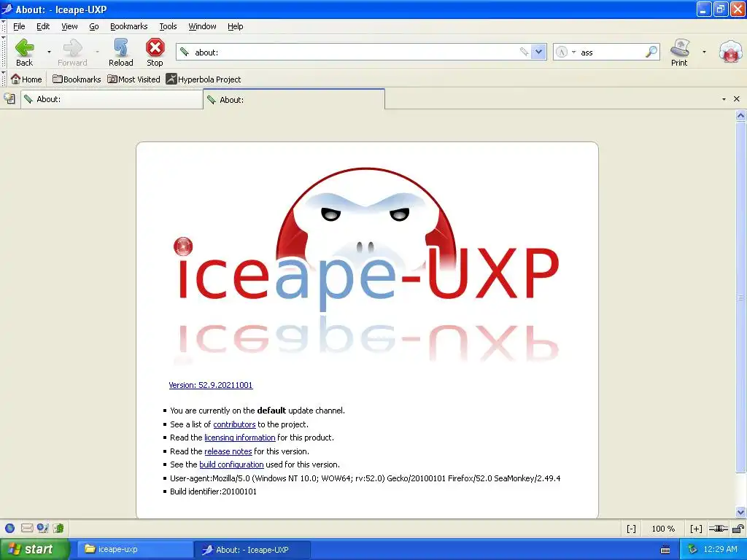Image resolution: width=747 pixels, height=560 pixels.
Task: Click the About: - Iceape-UXP taskbar button
Action: coord(252,550)
